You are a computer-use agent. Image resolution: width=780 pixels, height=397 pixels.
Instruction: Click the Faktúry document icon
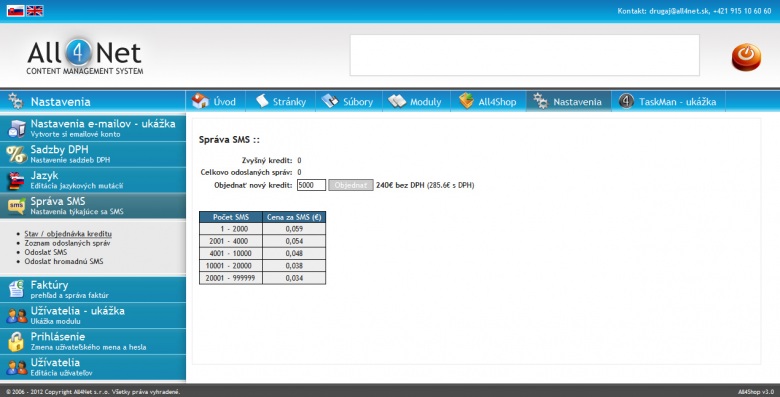tap(16, 289)
